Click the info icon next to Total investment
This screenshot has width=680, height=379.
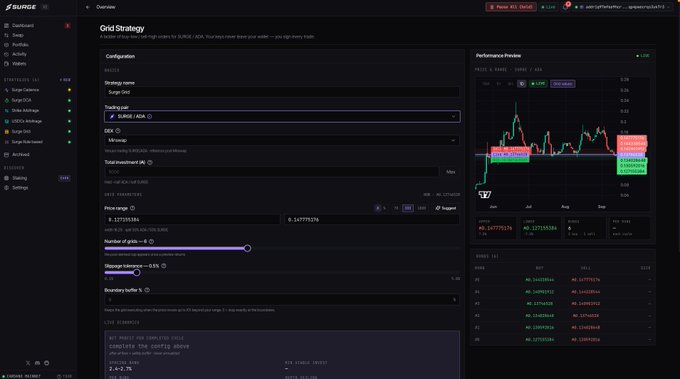tap(150, 162)
